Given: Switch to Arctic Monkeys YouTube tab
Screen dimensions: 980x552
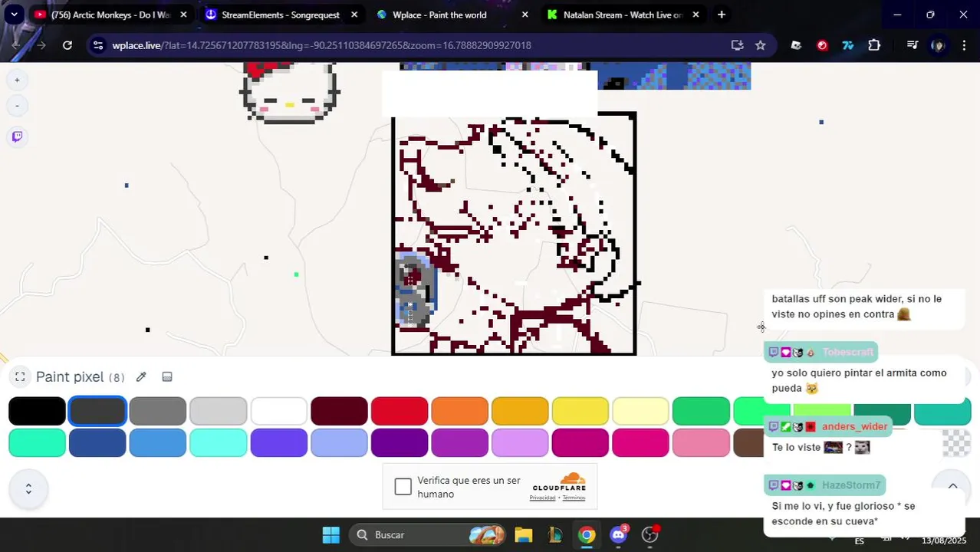Looking at the screenshot, I should (110, 15).
